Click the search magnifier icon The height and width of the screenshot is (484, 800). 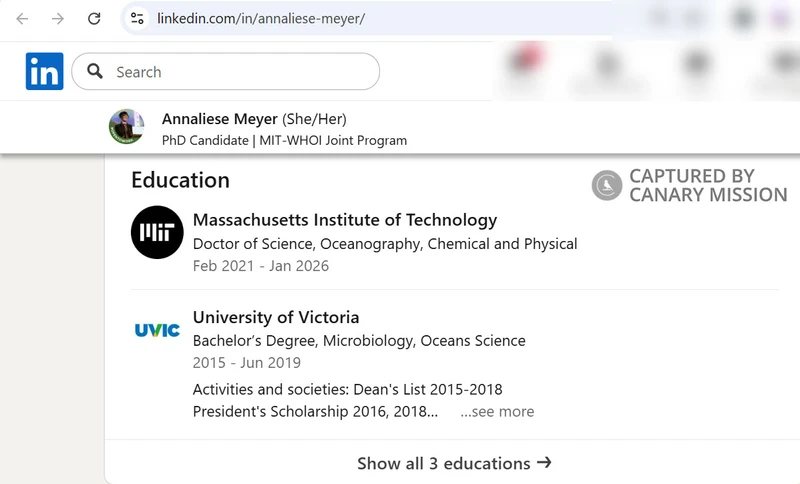click(95, 71)
